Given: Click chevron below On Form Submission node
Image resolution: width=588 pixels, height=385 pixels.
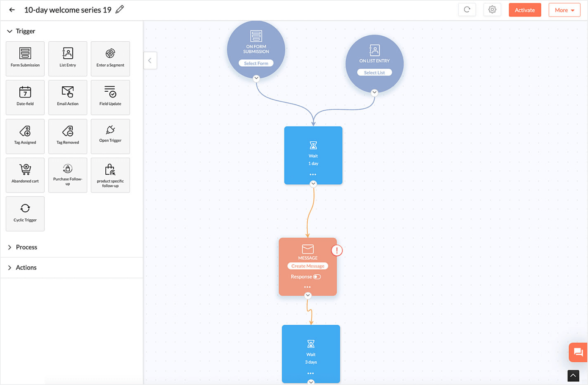Looking at the screenshot, I should click(256, 78).
